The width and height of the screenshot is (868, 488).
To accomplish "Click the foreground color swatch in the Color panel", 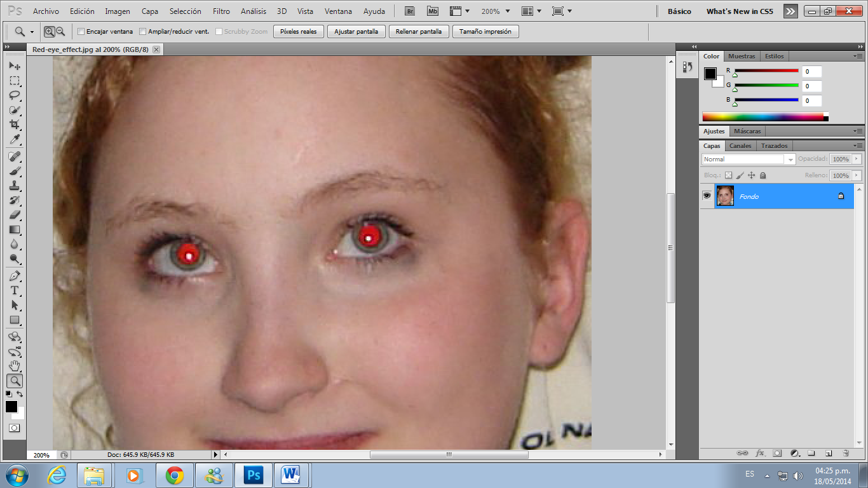I will tap(710, 73).
